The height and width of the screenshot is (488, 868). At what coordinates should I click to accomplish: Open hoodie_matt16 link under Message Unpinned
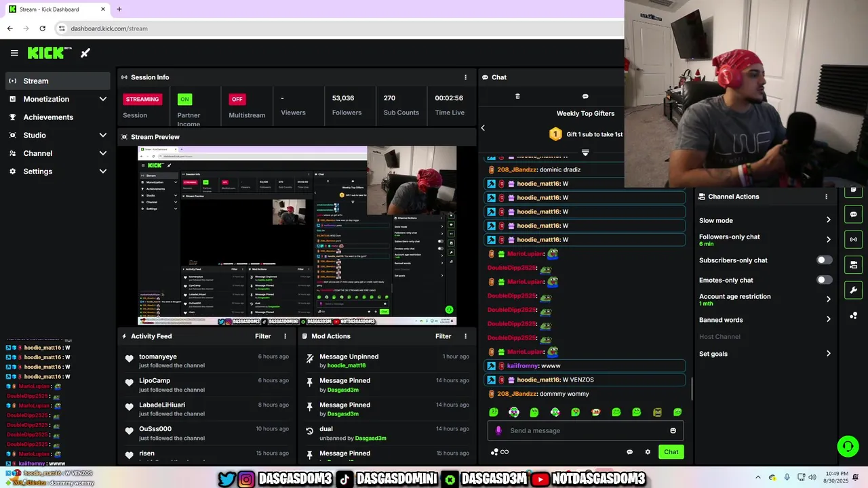tap(346, 365)
